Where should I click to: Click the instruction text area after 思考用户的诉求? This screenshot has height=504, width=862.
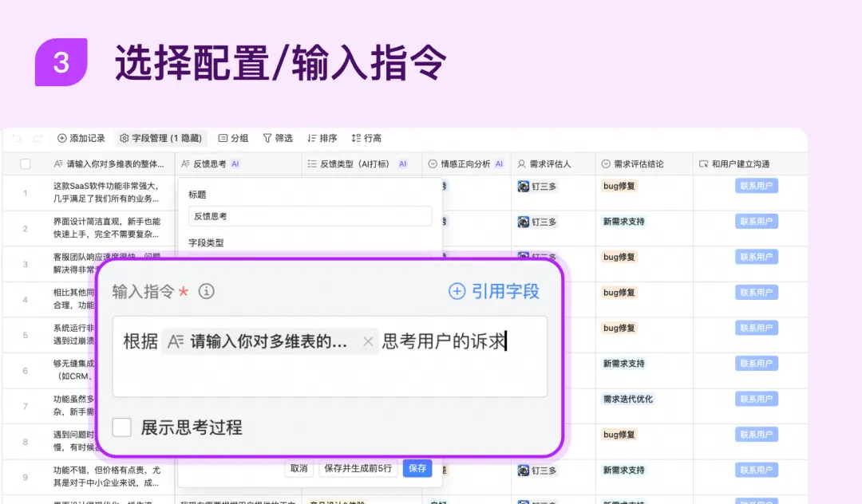pos(330,356)
